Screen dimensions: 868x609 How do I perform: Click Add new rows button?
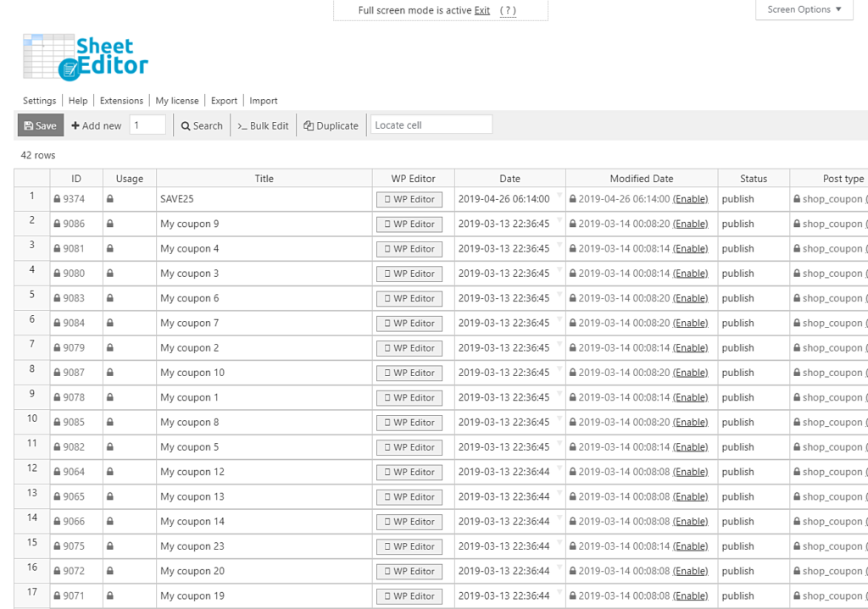point(96,125)
